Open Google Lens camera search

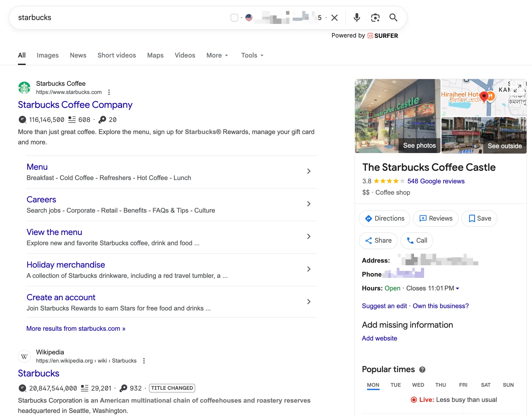coord(375,17)
